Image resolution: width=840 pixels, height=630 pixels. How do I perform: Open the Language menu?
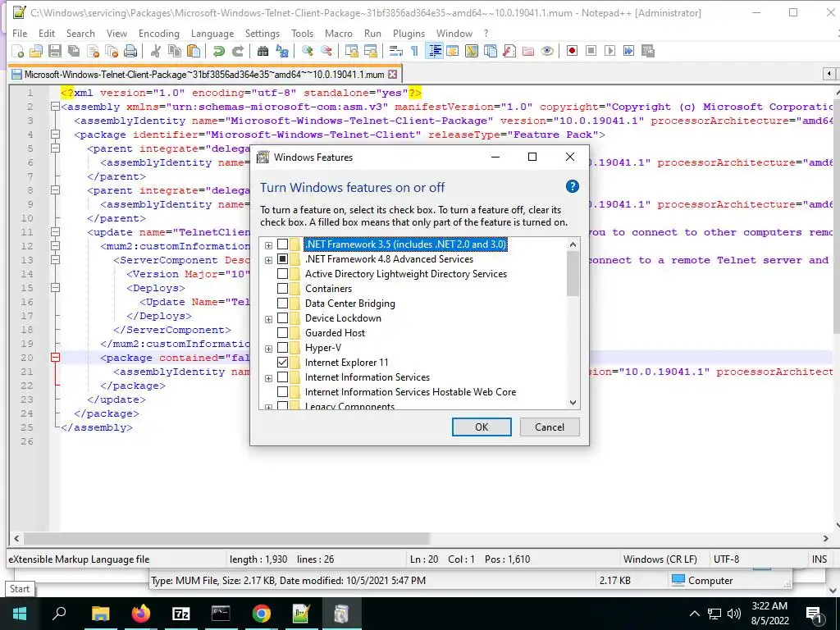click(212, 33)
